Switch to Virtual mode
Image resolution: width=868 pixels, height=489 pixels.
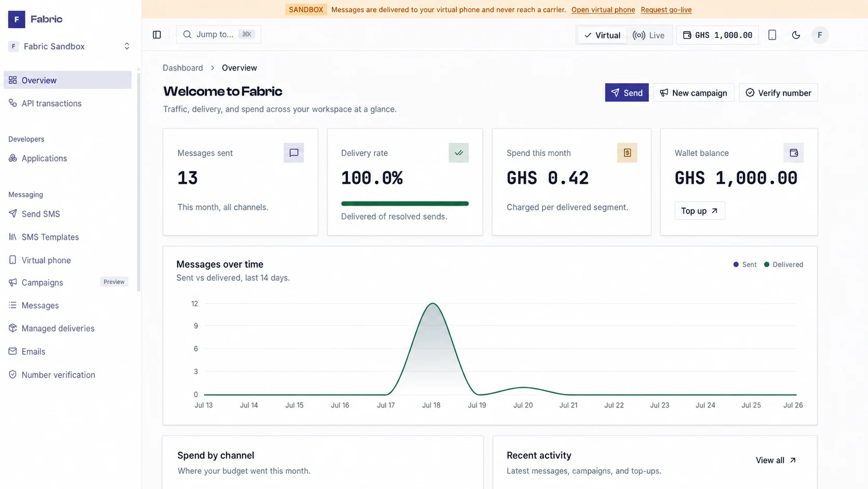click(x=602, y=35)
